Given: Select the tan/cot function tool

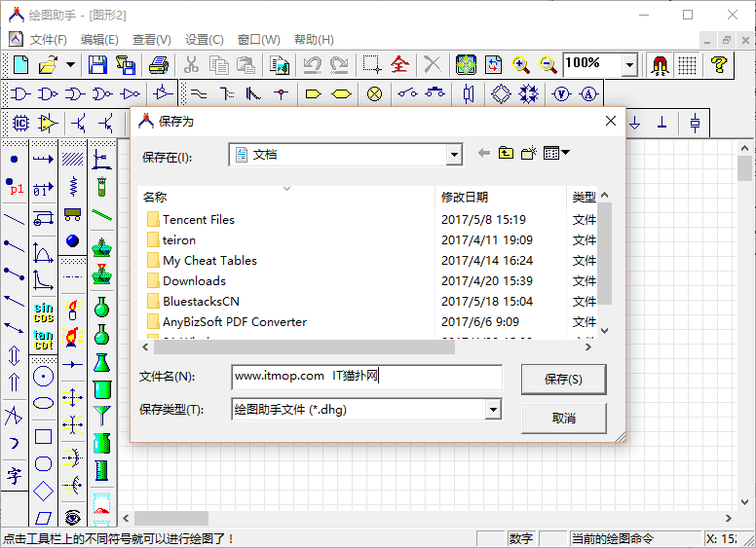Looking at the screenshot, I should (44, 340).
